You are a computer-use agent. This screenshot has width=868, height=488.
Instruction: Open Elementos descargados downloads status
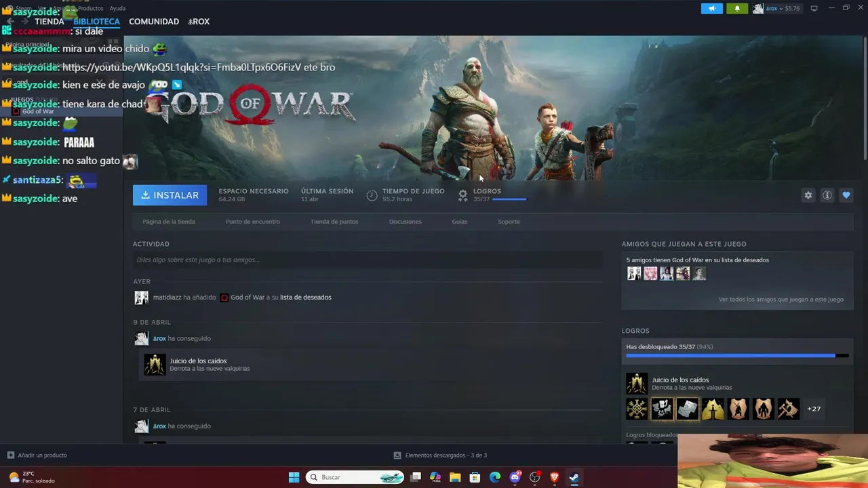coord(440,455)
